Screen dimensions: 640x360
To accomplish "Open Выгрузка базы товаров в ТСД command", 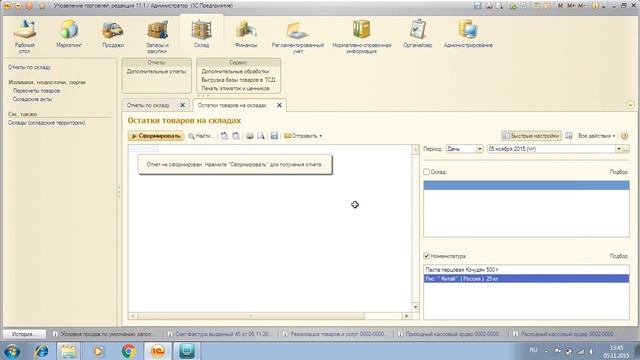I will (x=238, y=80).
